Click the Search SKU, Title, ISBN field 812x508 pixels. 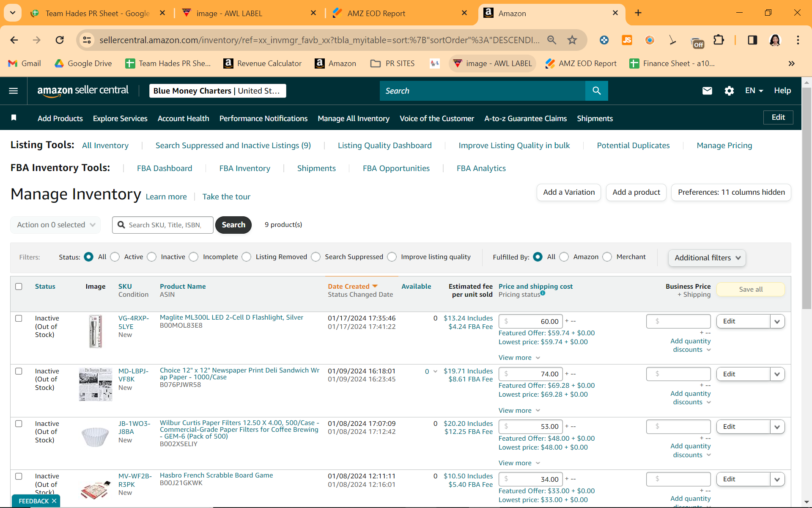tap(163, 225)
